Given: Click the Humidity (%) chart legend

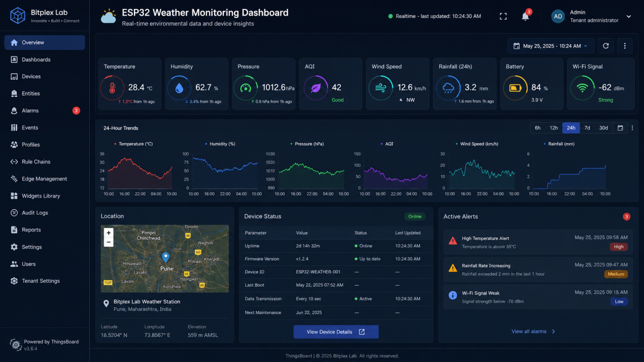Looking at the screenshot, I should coord(220,144).
